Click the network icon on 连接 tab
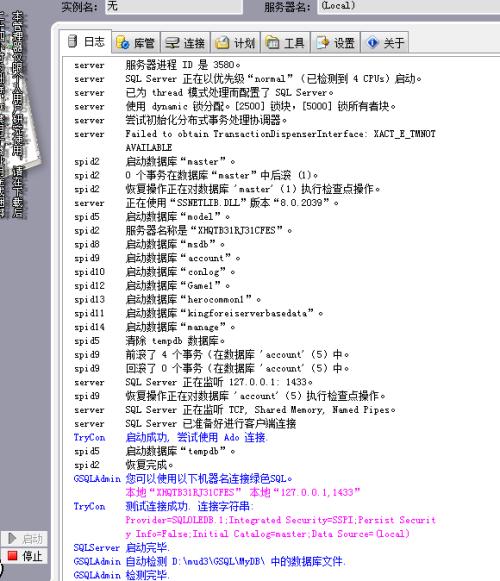This screenshot has width=500, height=581. point(172,43)
